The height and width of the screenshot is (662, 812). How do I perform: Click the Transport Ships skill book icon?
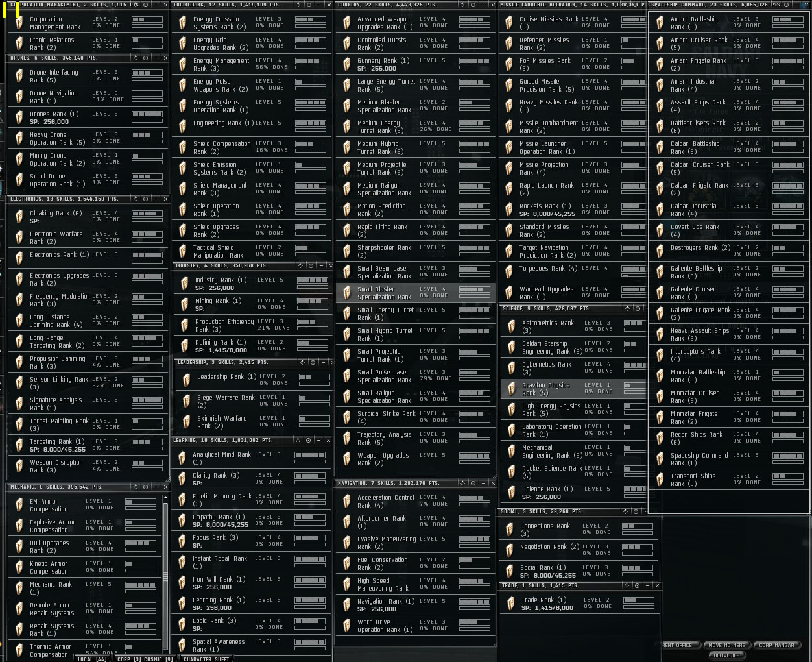[x=660, y=480]
